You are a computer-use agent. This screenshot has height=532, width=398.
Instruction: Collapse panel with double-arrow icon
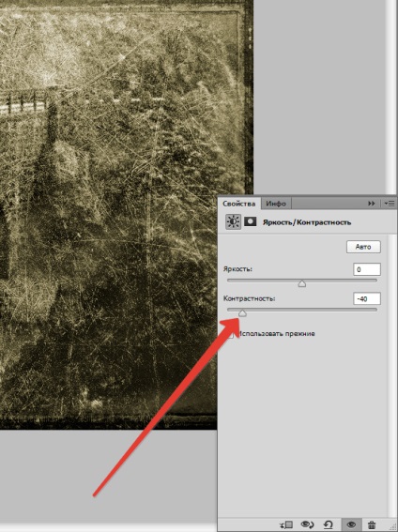pos(372,204)
